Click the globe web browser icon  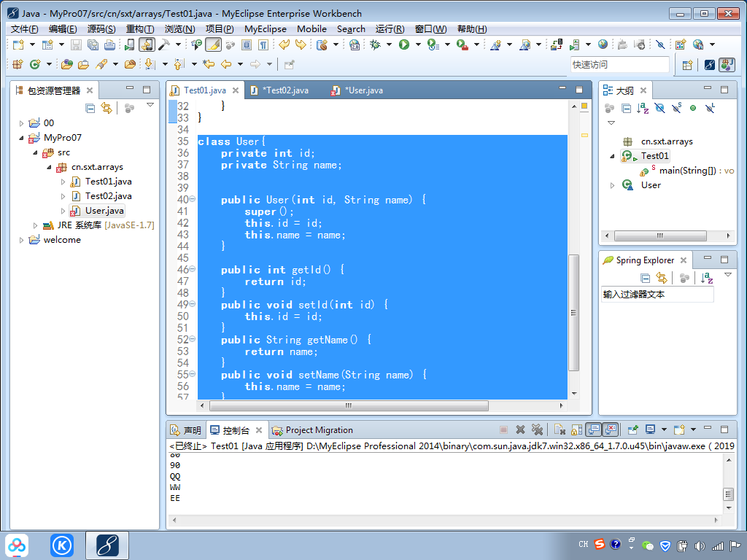[x=603, y=44]
